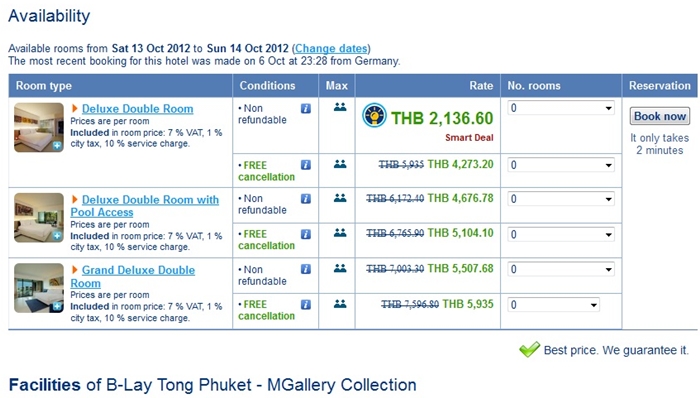Open room count dropdown for THB 5,507.68 rate
Image resolution: width=700 pixels, height=398 pixels.
(561, 269)
